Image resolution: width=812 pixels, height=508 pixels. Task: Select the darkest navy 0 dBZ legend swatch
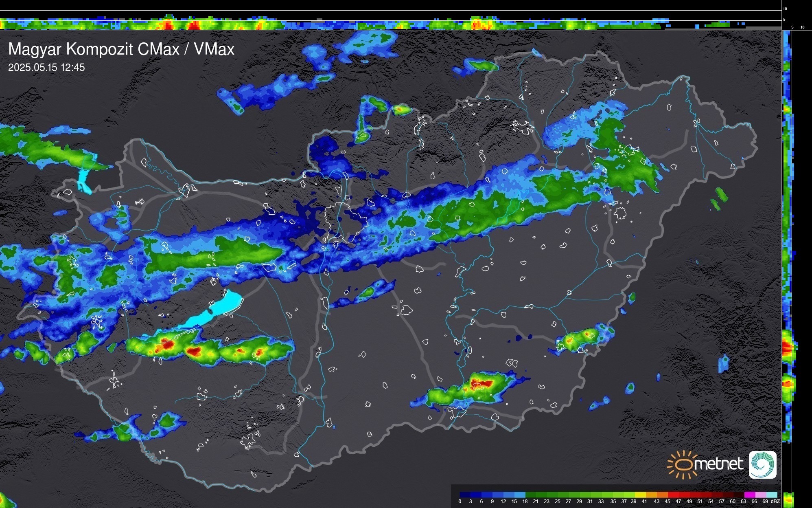point(464,495)
